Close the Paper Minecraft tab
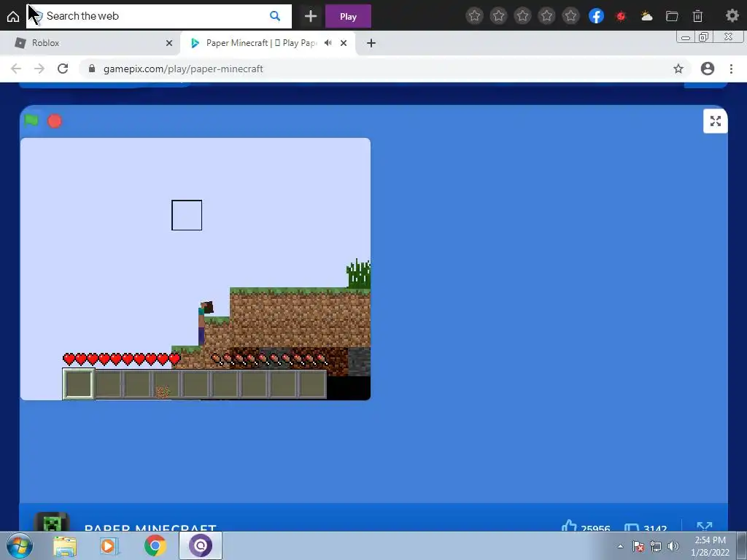This screenshot has width=747, height=560. 344,43
